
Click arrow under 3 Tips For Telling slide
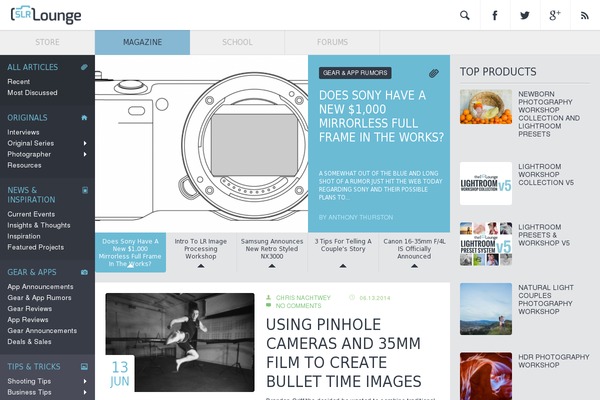[x=343, y=266]
